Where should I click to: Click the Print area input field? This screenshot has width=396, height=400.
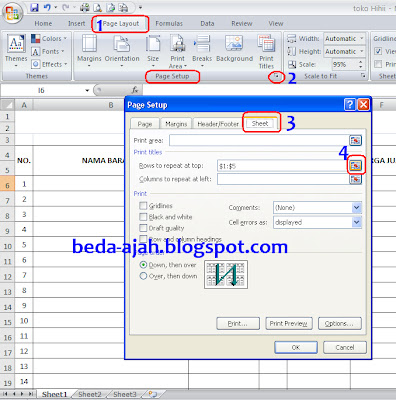pyautogui.click(x=259, y=141)
